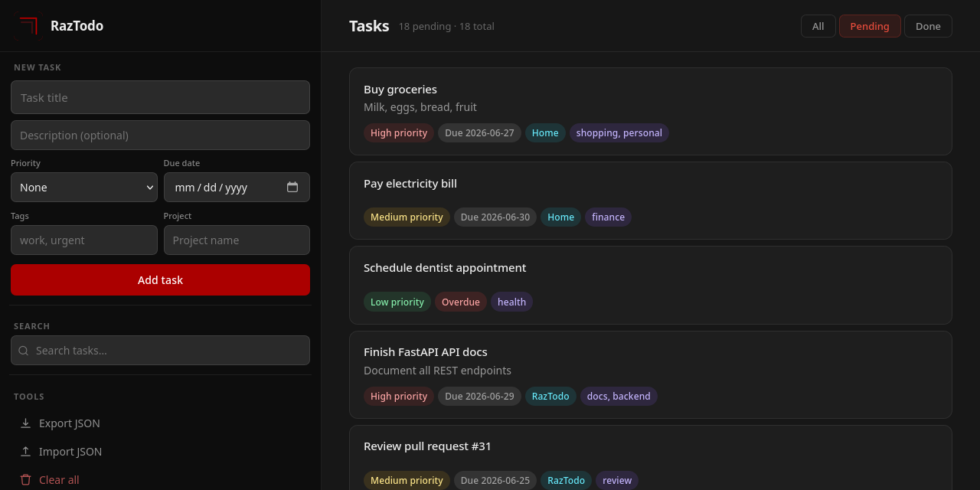Select the Pending filter tab

click(870, 26)
